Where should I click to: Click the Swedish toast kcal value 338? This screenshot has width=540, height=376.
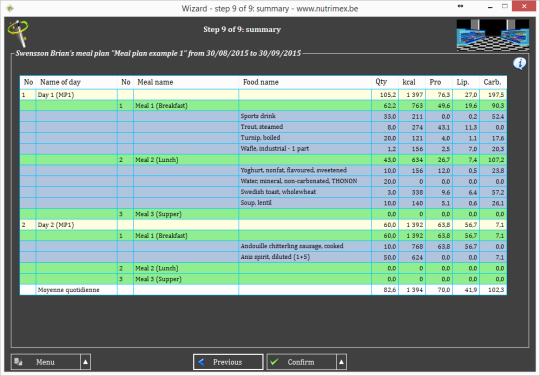(x=417, y=192)
